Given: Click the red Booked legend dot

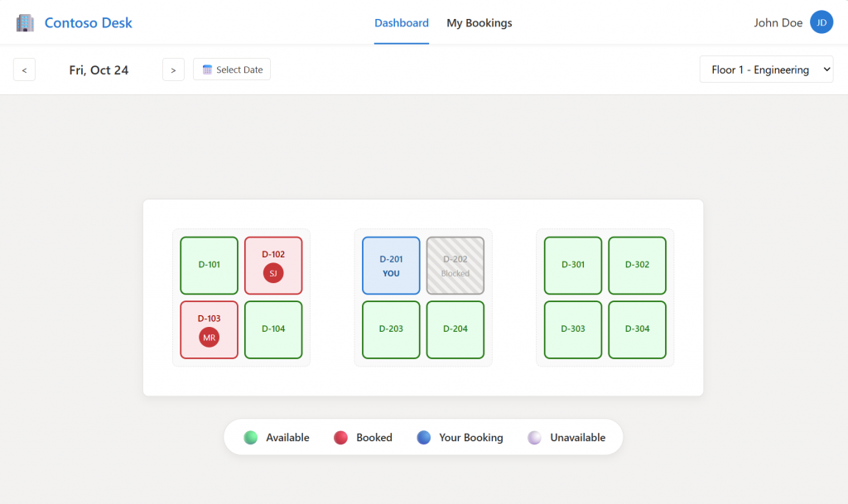Looking at the screenshot, I should (x=340, y=438).
